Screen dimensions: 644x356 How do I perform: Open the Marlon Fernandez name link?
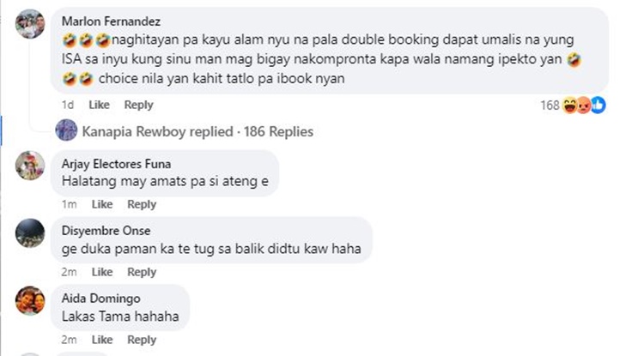coord(111,21)
